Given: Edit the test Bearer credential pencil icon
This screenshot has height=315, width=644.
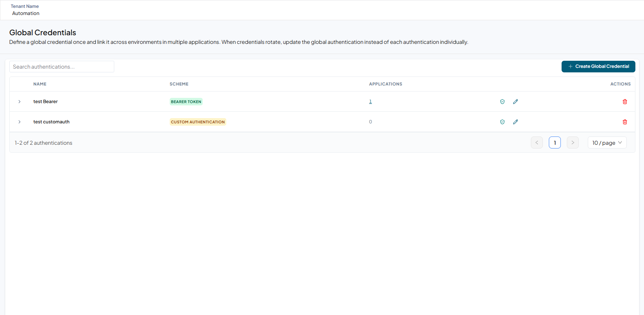Looking at the screenshot, I should 515,102.
